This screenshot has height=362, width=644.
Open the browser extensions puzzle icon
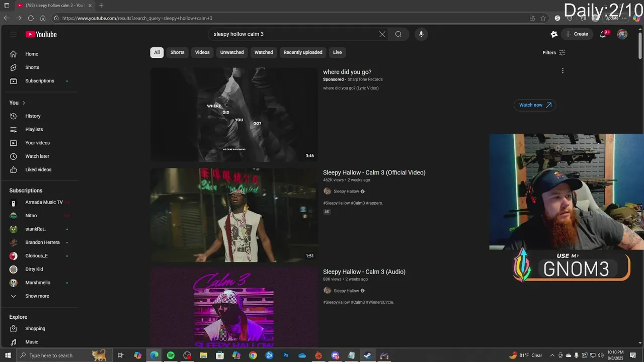tap(570, 18)
